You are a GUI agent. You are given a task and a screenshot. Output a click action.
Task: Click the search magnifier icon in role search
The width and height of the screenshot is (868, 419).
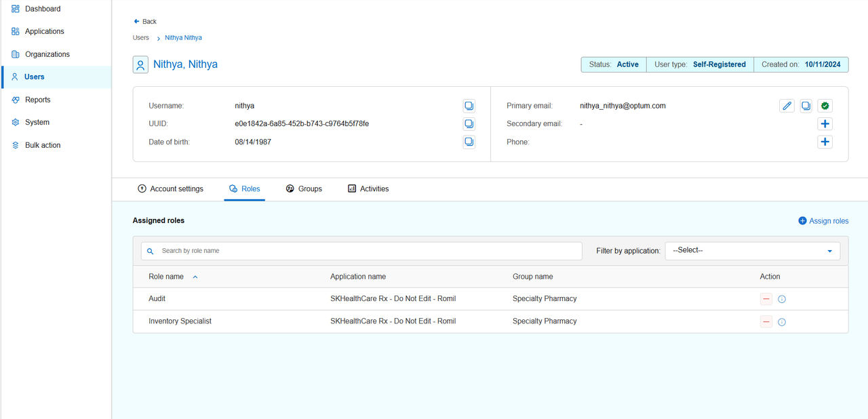click(151, 251)
